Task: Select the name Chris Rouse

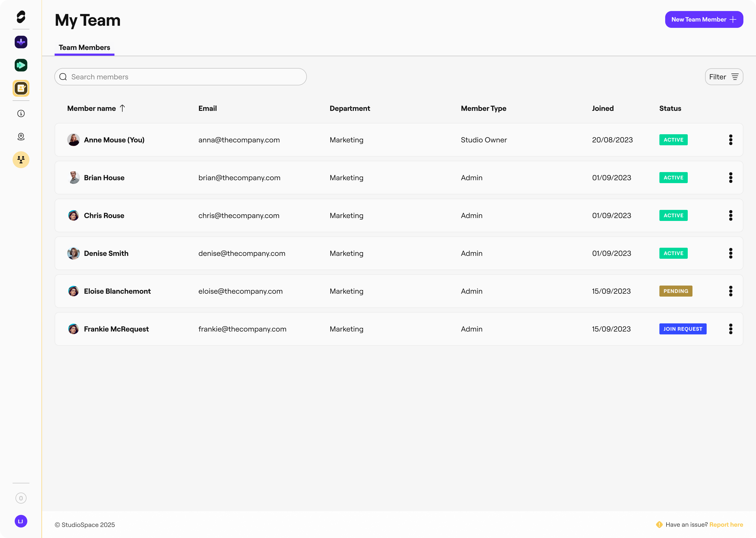Action: tap(104, 215)
